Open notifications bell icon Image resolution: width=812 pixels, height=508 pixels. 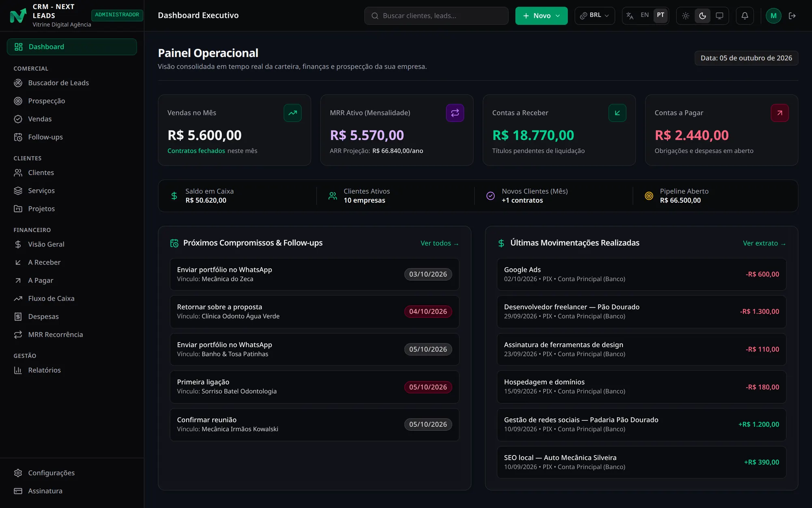[745, 16]
